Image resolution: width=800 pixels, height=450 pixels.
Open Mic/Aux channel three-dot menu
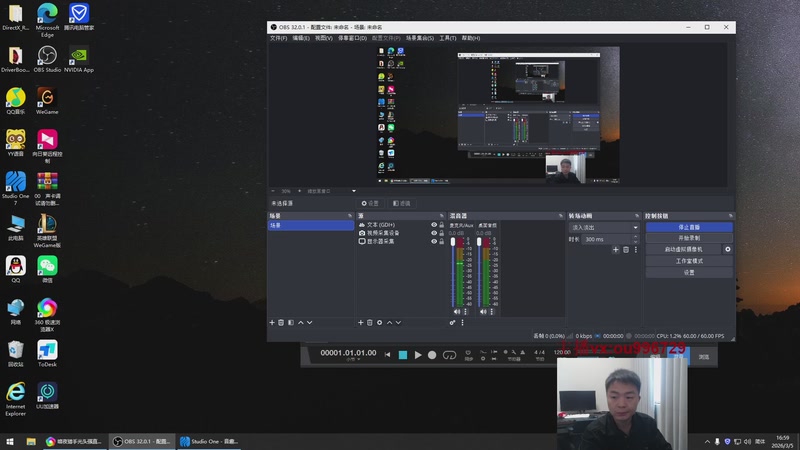(465, 312)
